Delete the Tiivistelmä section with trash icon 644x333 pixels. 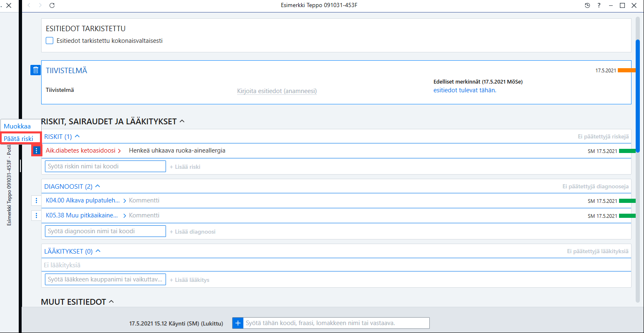point(36,70)
